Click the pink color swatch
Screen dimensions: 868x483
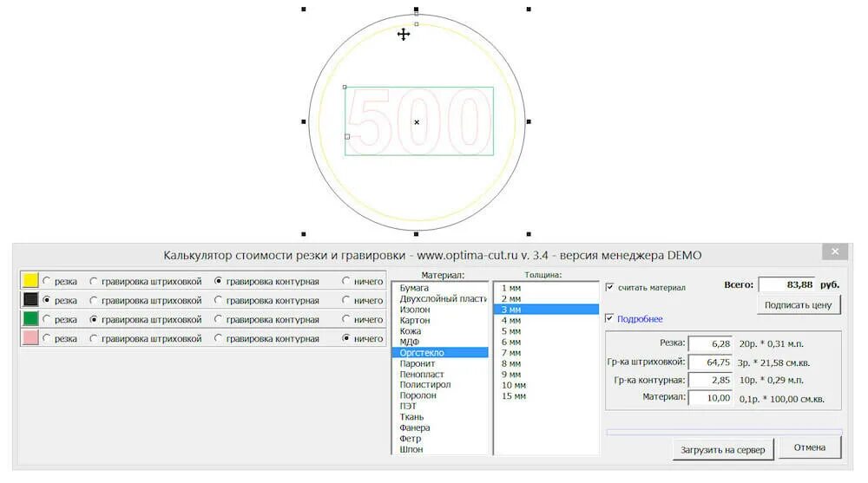click(30, 337)
